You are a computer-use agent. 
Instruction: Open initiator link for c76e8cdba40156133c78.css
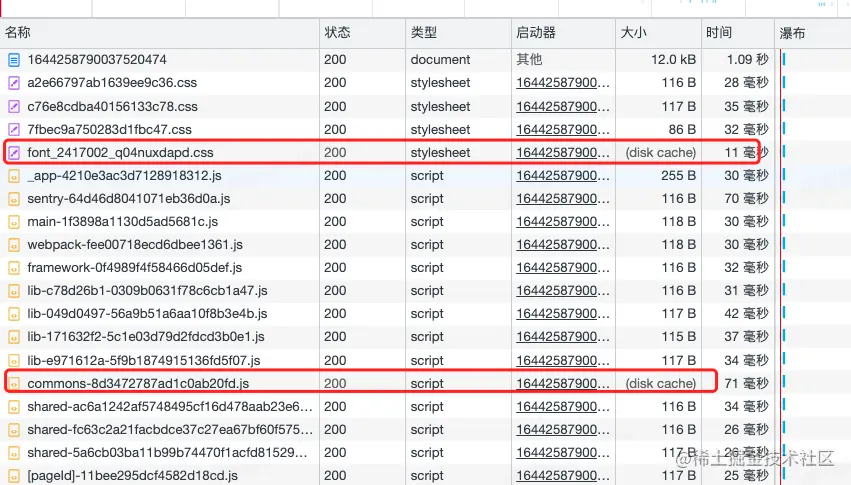[x=563, y=106]
